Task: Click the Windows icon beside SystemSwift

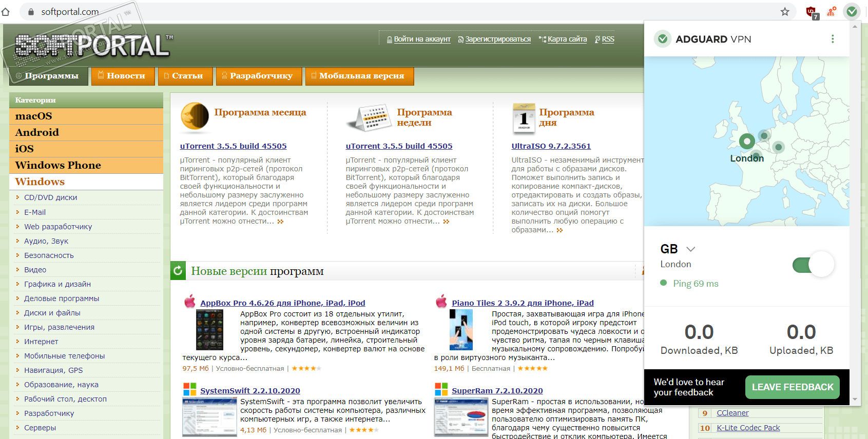Action: point(190,389)
